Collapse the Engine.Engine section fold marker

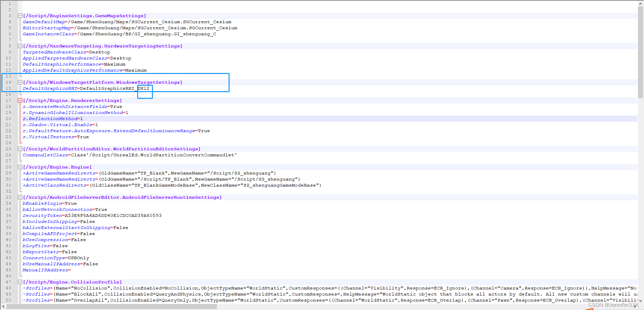(x=20, y=167)
